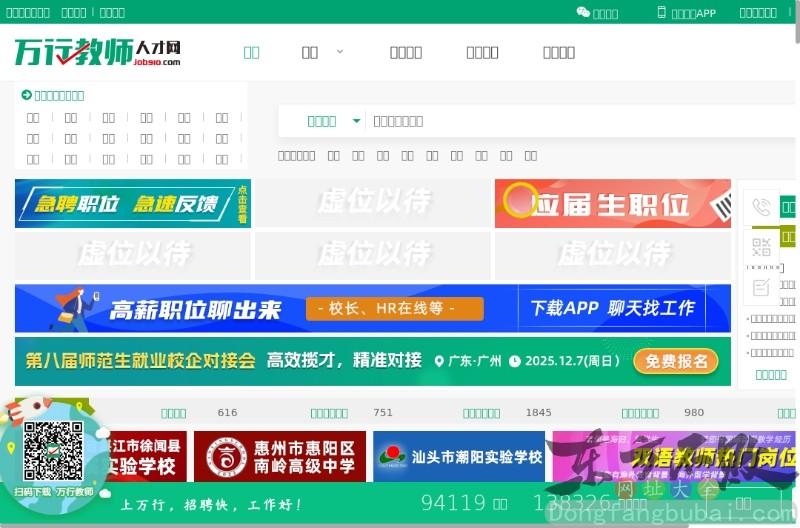Click 下载APP 聊天找工作 banner section

point(612,308)
